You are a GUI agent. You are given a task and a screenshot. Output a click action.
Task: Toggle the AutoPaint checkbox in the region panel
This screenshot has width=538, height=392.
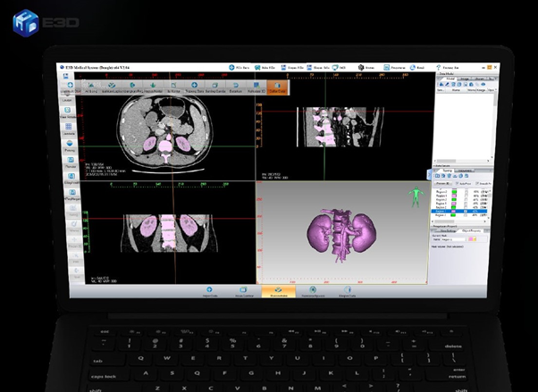pyautogui.click(x=458, y=184)
